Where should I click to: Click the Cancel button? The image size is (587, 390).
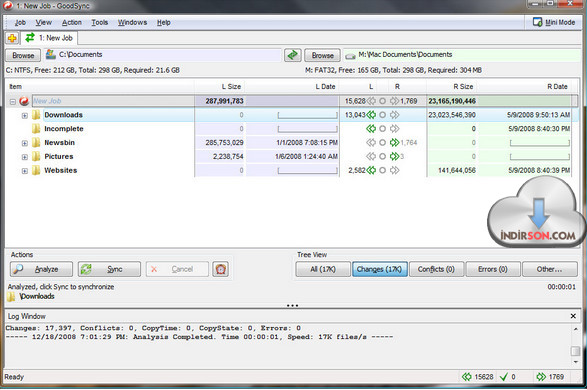(177, 269)
